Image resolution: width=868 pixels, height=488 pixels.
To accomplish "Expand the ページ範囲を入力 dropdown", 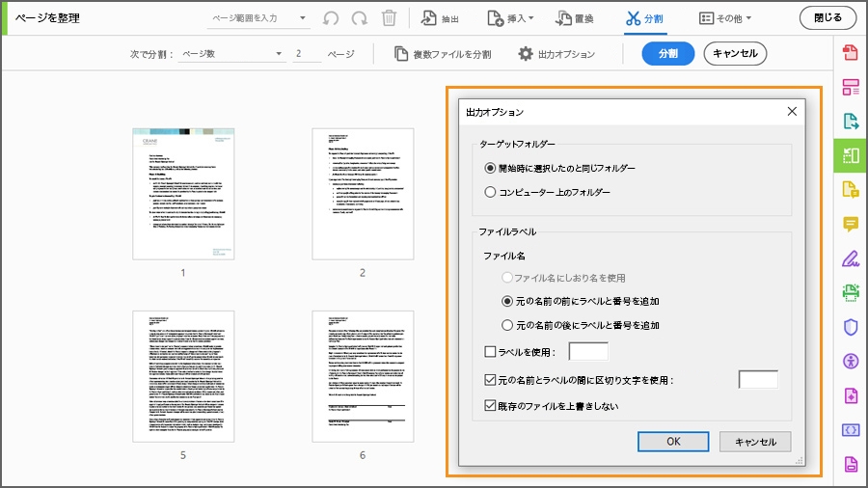I will pos(302,18).
